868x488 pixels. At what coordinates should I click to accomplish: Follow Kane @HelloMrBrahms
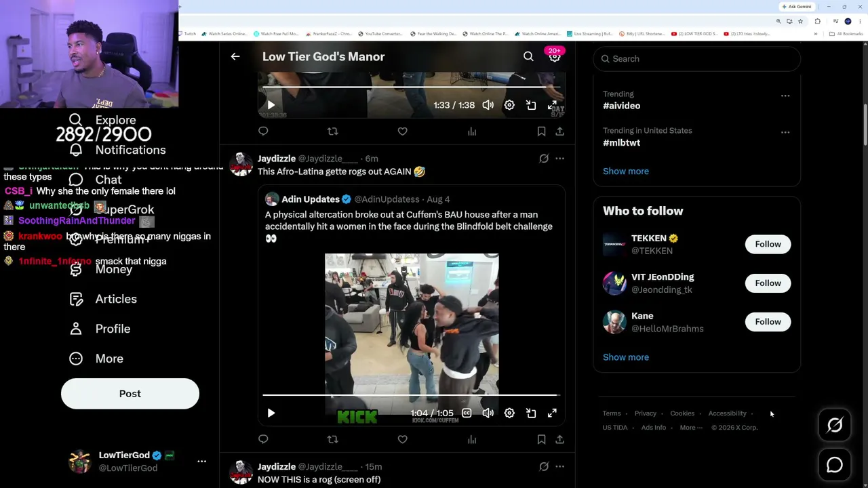coord(768,322)
